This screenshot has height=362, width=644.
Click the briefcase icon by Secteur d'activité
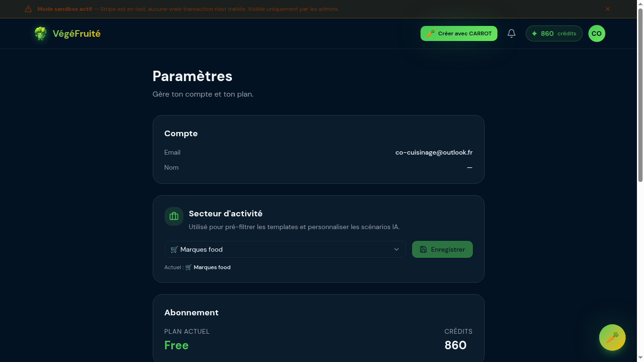[x=174, y=216]
